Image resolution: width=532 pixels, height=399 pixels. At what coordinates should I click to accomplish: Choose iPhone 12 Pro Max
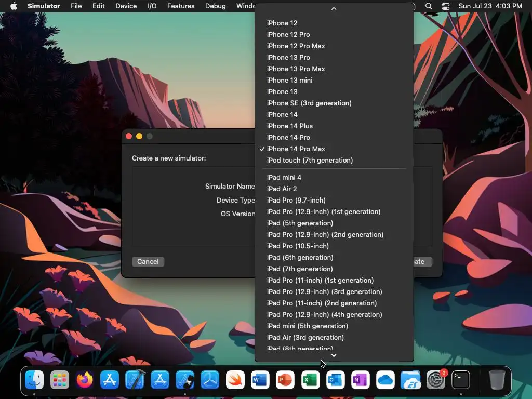coord(334,46)
